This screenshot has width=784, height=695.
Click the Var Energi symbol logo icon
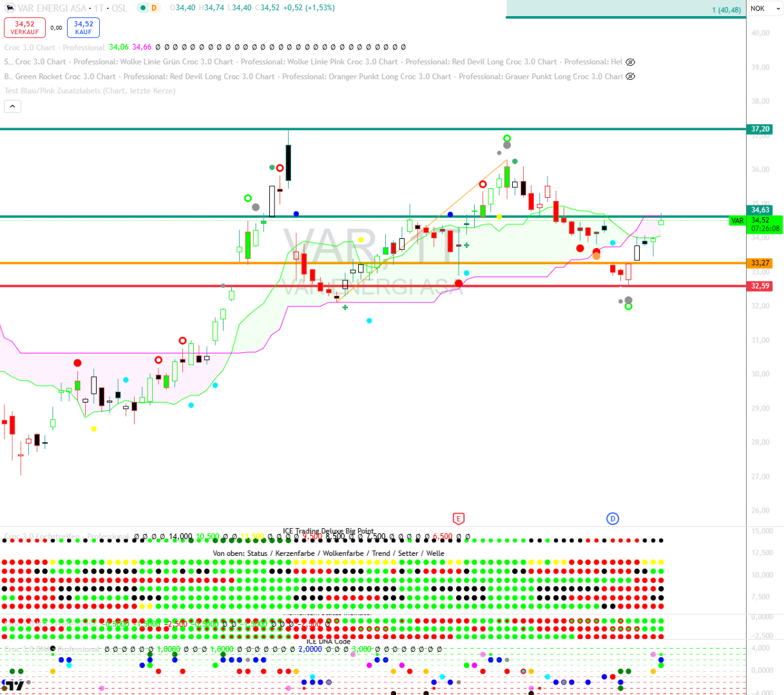(9, 8)
